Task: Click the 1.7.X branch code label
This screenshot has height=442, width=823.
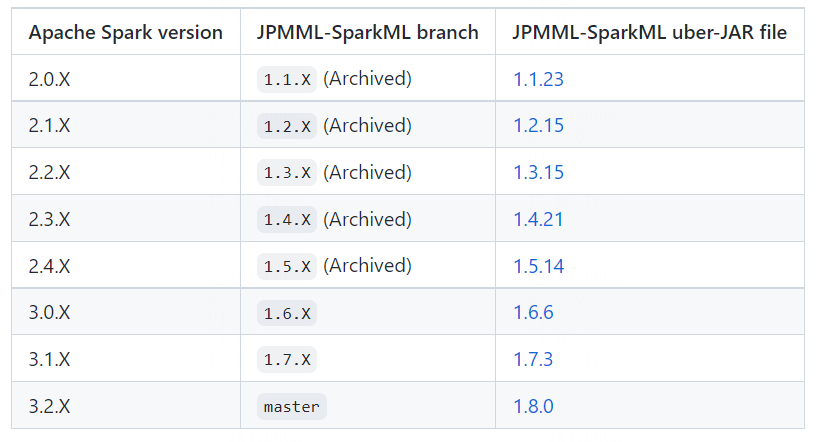Action: click(x=287, y=360)
